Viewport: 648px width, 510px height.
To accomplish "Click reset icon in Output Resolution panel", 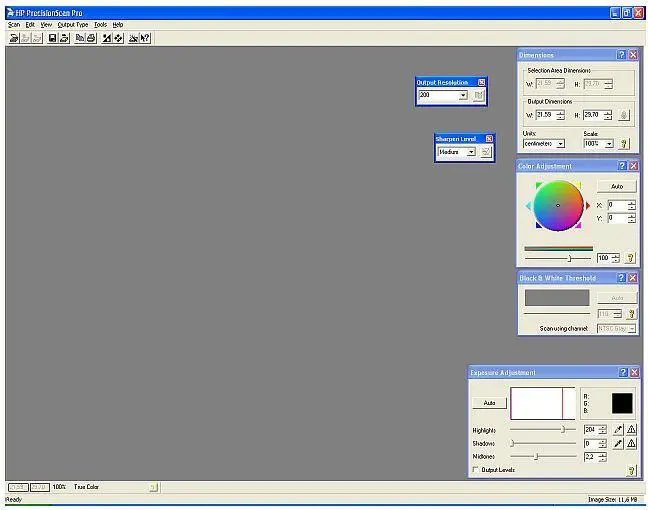I will tap(479, 95).
